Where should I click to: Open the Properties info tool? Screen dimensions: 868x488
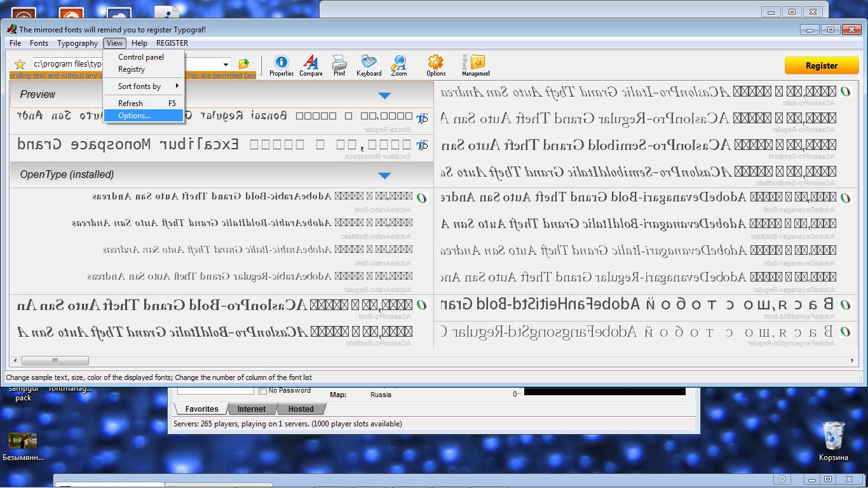(281, 63)
